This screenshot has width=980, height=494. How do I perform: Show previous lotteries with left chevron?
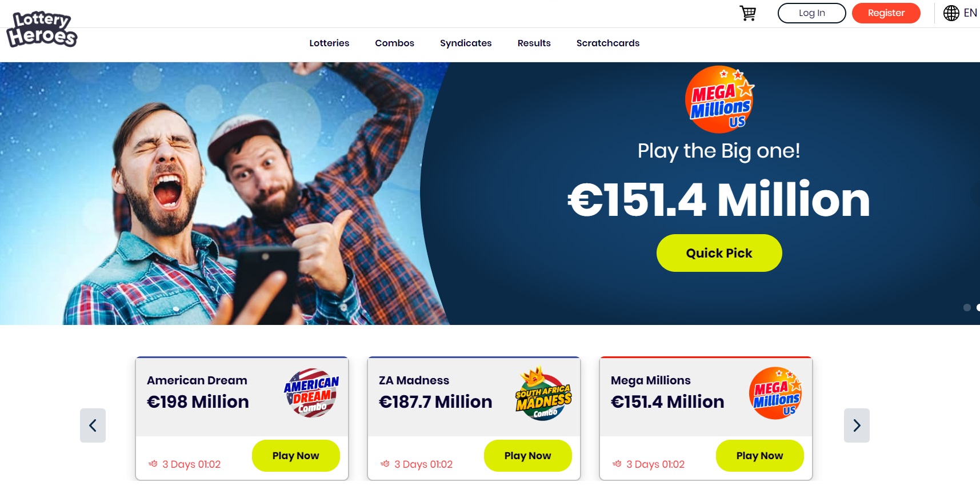tap(93, 425)
